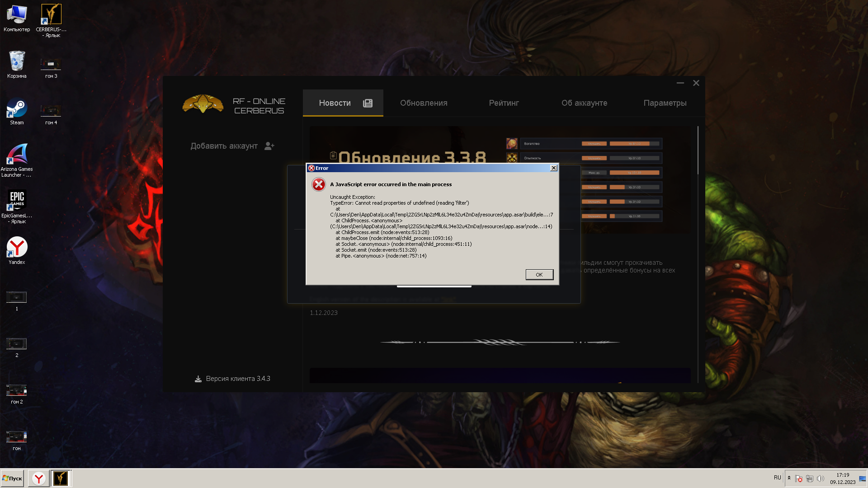Go to the Об аккаунте tab
This screenshot has height=488, width=868.
(584, 103)
